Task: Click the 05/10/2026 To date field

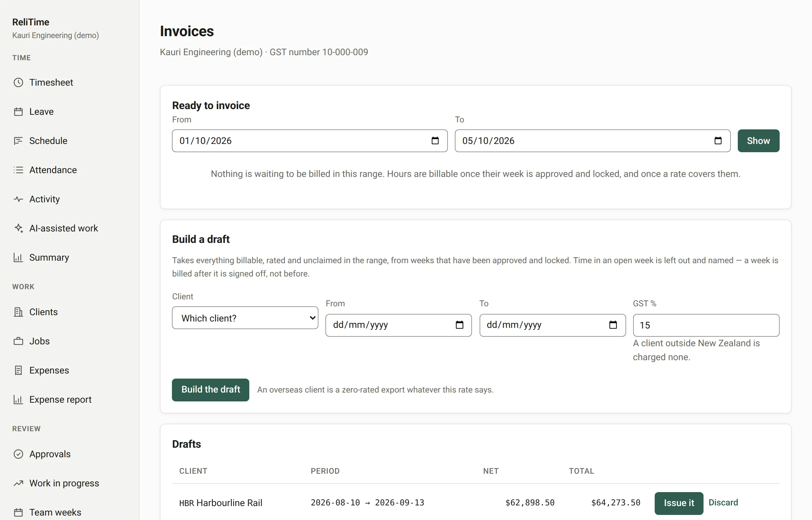Action: pos(593,141)
